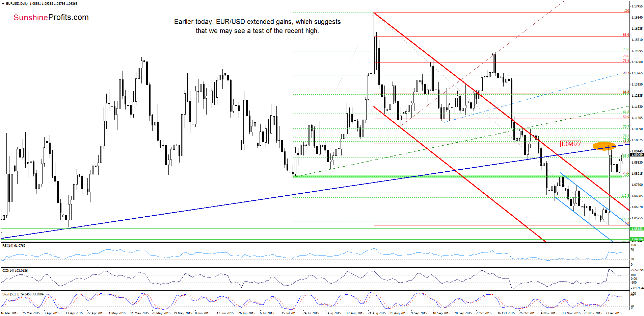Click the 'Earlier today, EUR/USD extended gains' annotation
Image resolution: width=644 pixels, height=316 pixels.
pos(257,22)
